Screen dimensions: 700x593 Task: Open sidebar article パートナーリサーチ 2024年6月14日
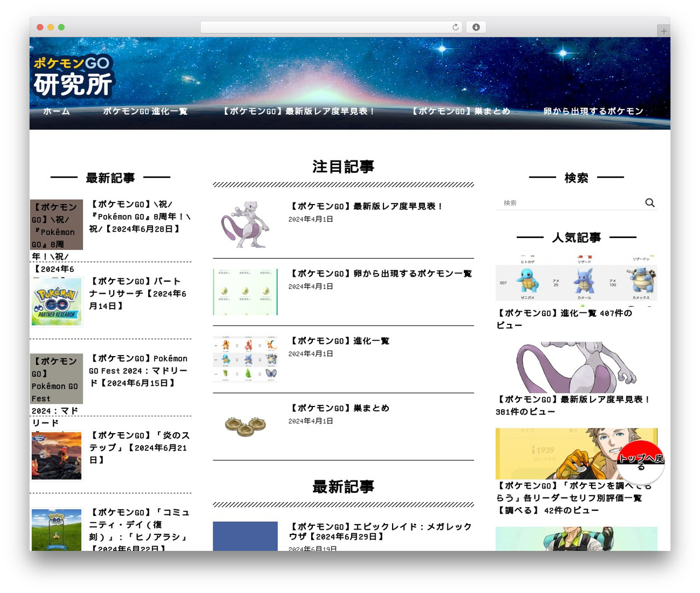click(x=138, y=293)
